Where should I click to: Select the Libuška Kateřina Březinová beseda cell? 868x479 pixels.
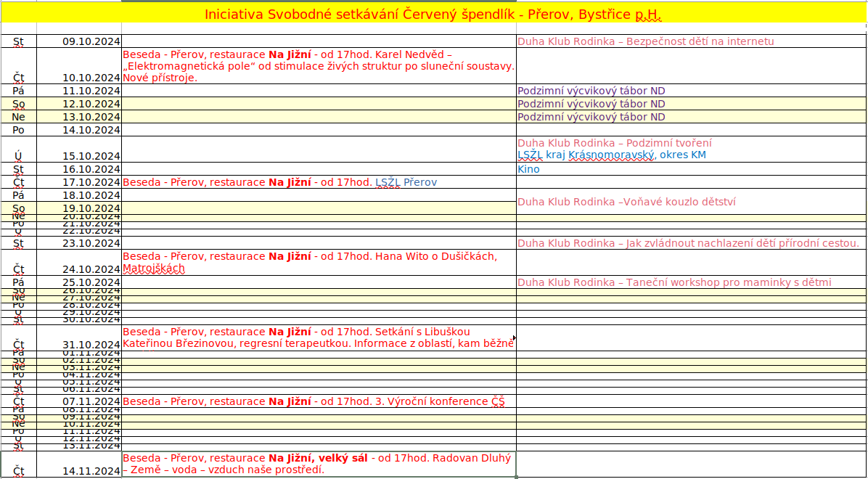pos(319,337)
